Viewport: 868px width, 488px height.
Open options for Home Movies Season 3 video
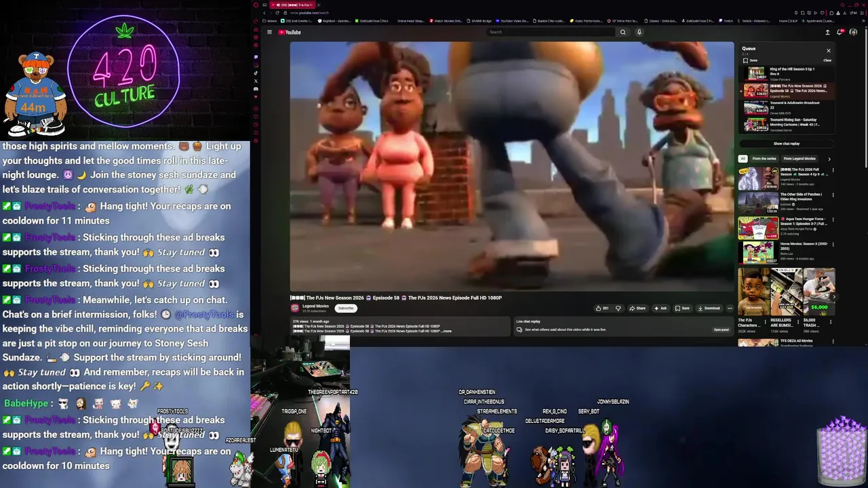[x=833, y=244]
